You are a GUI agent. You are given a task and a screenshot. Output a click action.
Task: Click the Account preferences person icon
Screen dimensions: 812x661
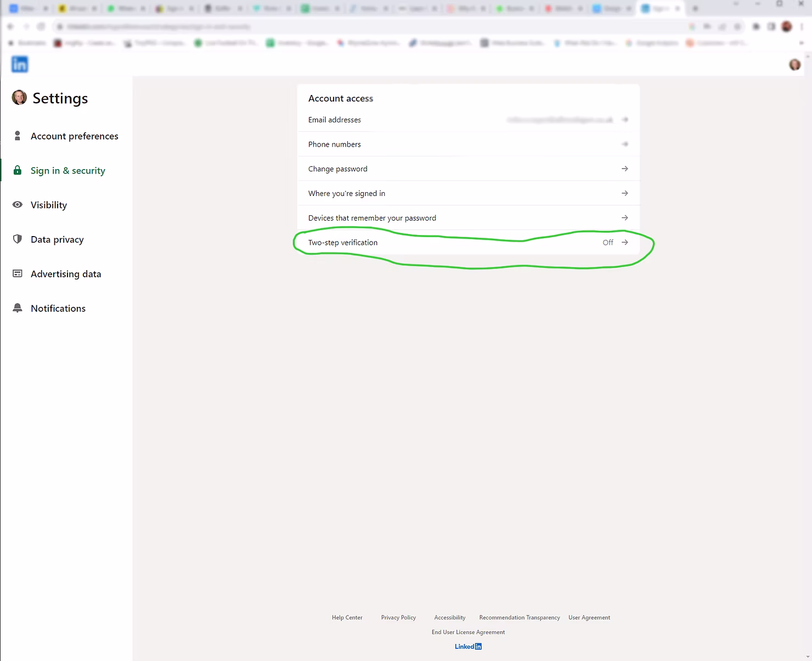click(18, 136)
